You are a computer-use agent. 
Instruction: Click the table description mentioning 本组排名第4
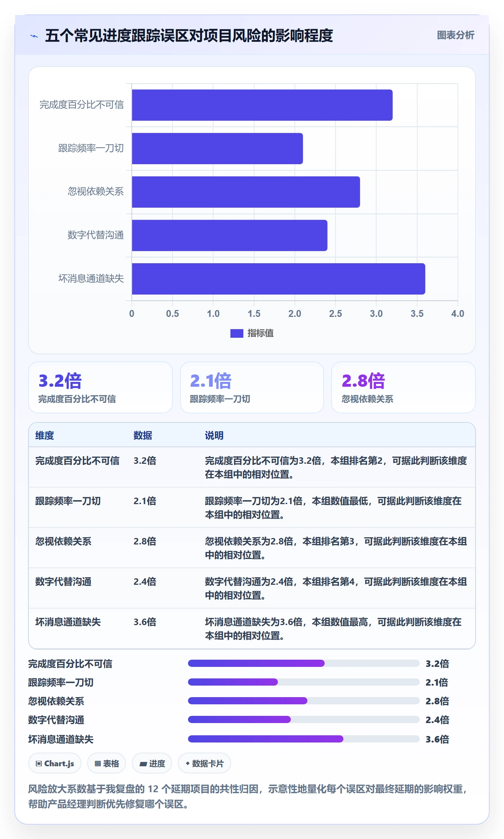(x=336, y=588)
